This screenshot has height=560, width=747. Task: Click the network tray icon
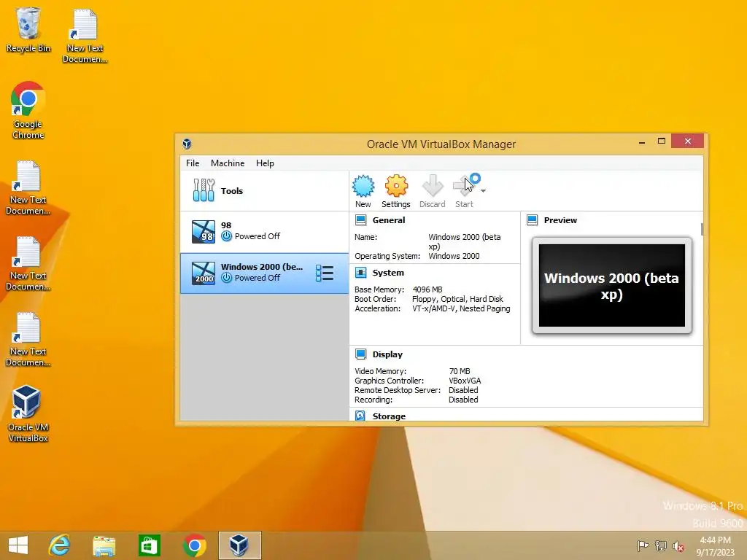(661, 546)
